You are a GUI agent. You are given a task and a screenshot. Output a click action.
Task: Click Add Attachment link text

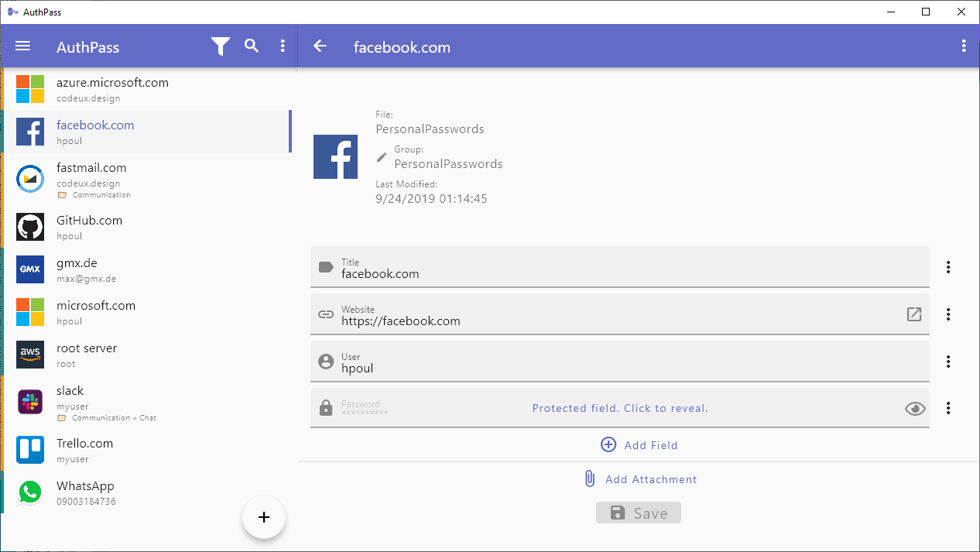[x=651, y=479]
